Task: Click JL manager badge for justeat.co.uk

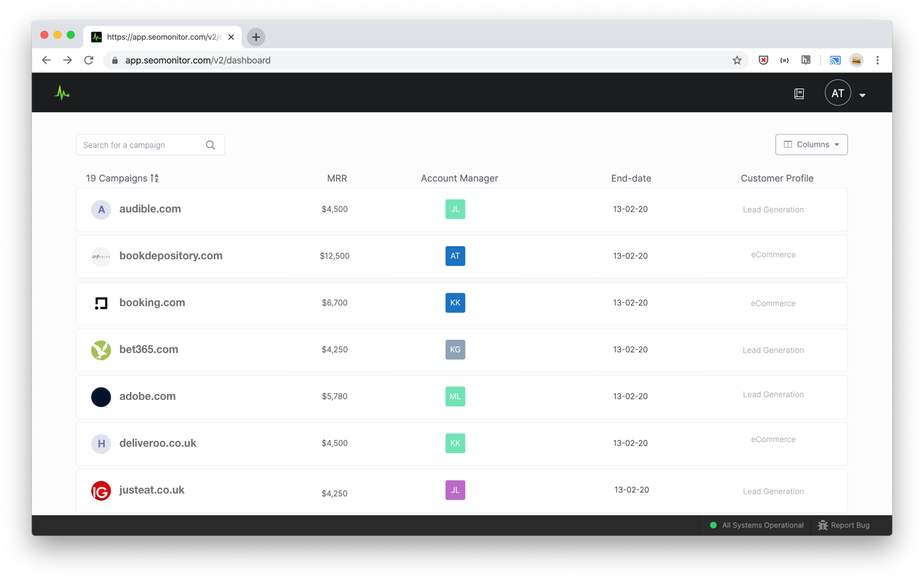Action: (x=455, y=490)
